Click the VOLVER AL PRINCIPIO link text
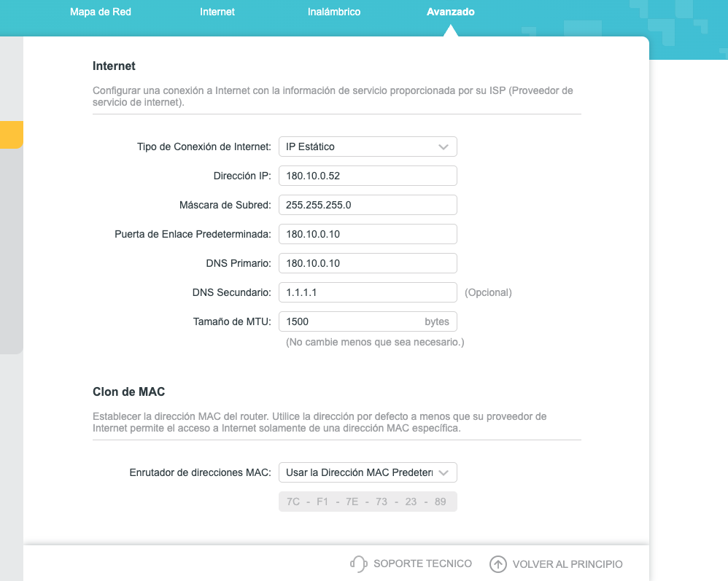The width and height of the screenshot is (728, 581). (x=568, y=564)
